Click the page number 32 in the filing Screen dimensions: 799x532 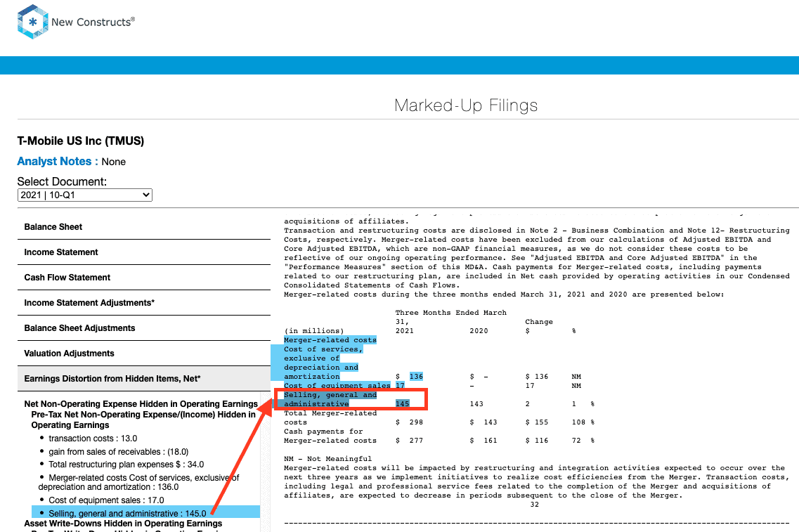[x=535, y=505]
